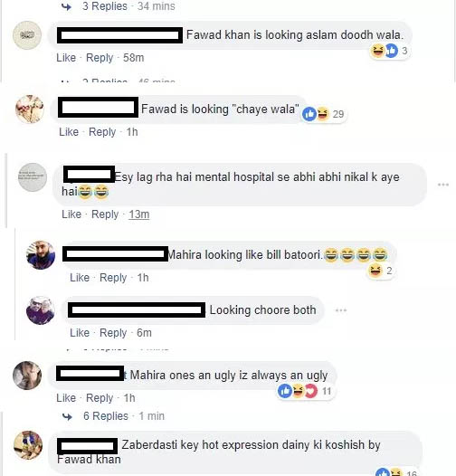456x476 pixels.
Task: Reply to the mental hospital comment
Action: click(x=105, y=214)
